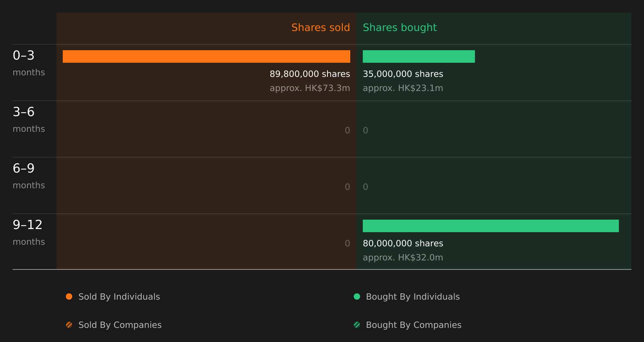Click the sold 0 value in 3–6 months row

tap(347, 131)
